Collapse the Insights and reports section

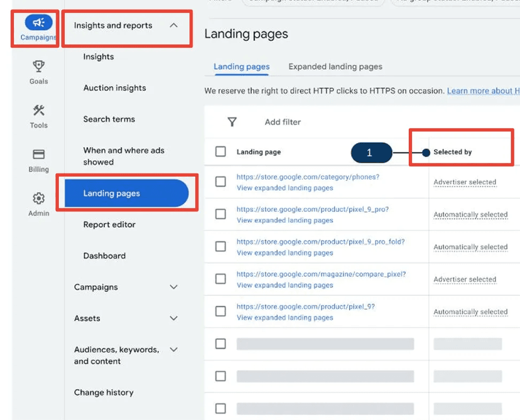click(x=173, y=26)
